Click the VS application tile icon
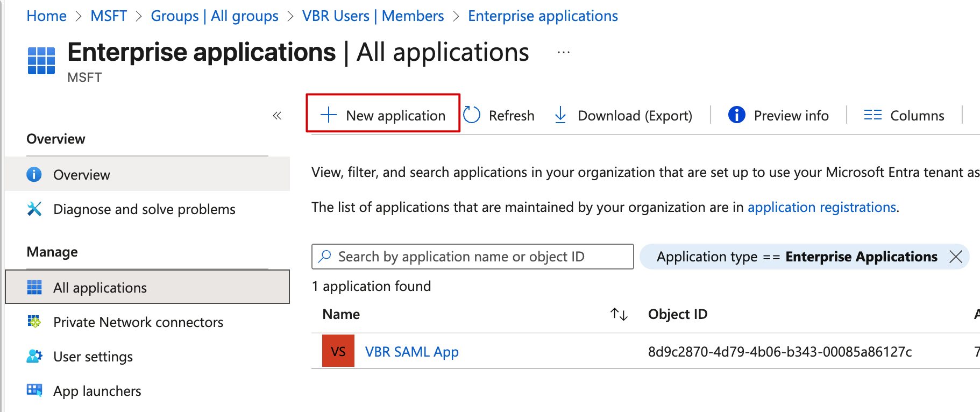 click(x=338, y=351)
